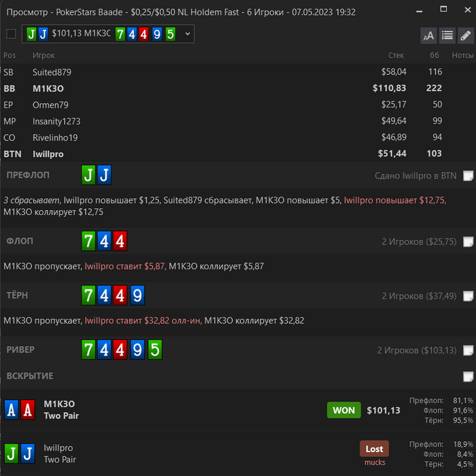Maximize the hand viewer window
The image size is (476, 476).
coord(443,10)
